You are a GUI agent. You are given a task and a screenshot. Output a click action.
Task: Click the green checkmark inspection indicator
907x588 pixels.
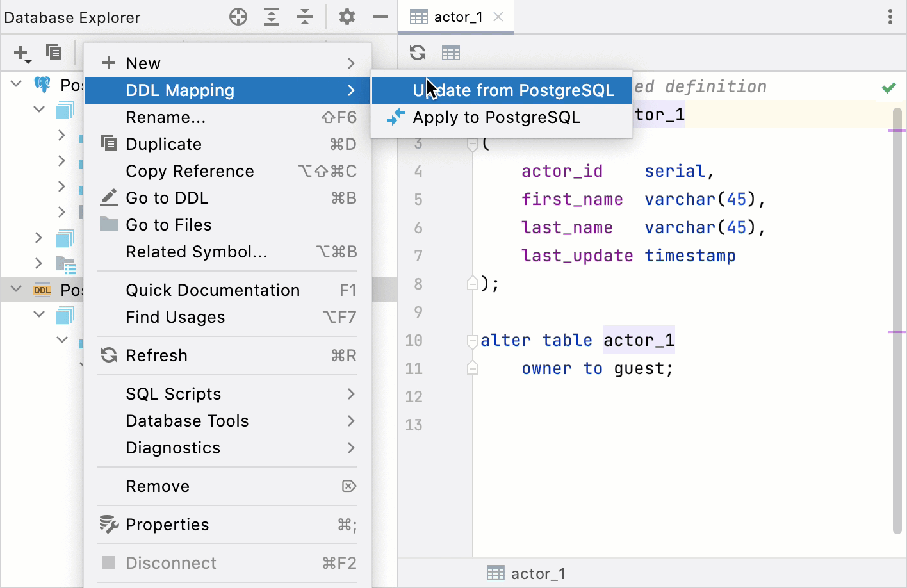[x=888, y=86]
